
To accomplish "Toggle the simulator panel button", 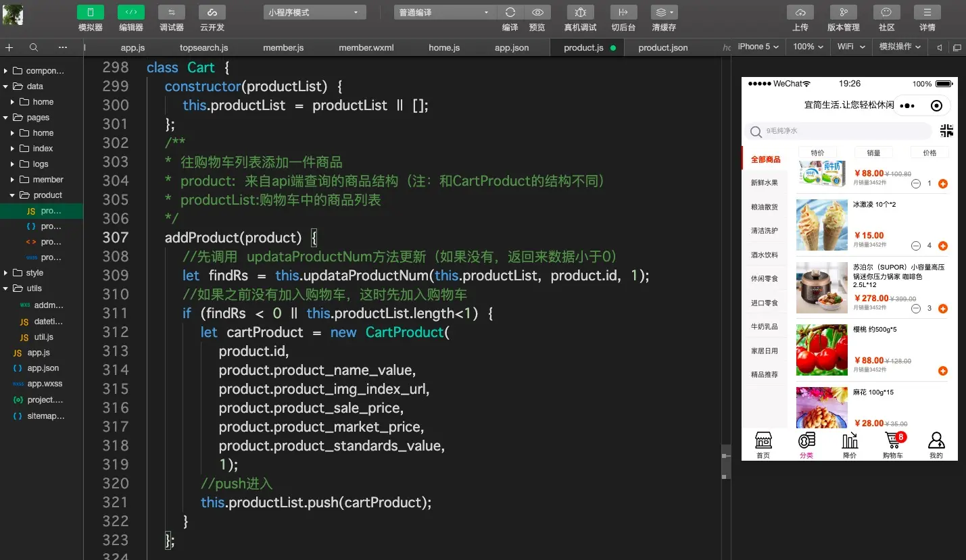I will click(91, 12).
